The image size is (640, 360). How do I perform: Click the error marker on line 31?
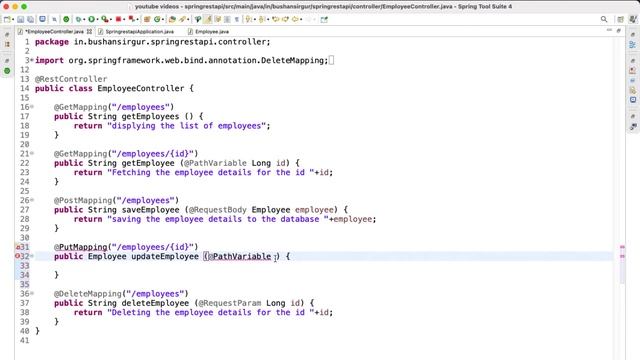pos(18,247)
